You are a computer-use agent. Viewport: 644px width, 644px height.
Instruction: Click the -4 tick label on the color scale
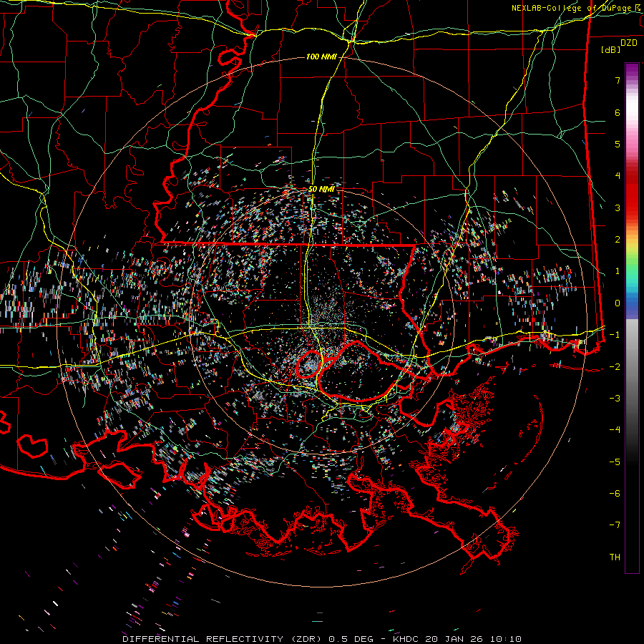point(615,429)
